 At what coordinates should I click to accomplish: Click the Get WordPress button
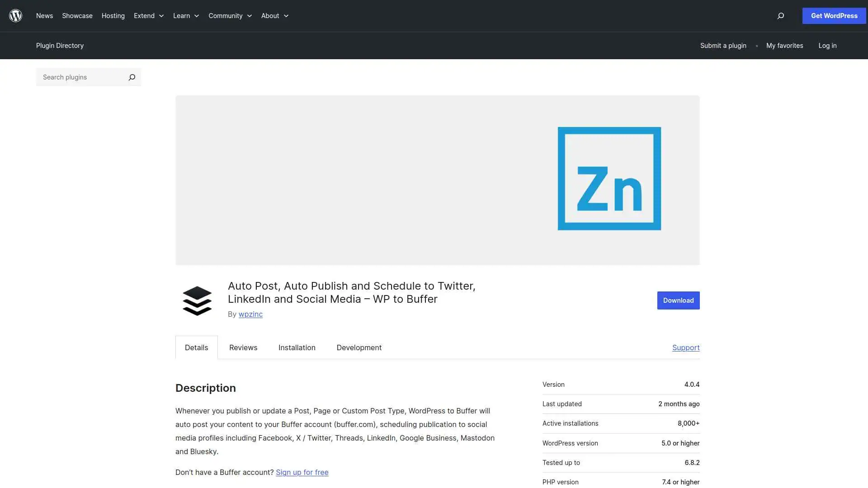click(834, 16)
